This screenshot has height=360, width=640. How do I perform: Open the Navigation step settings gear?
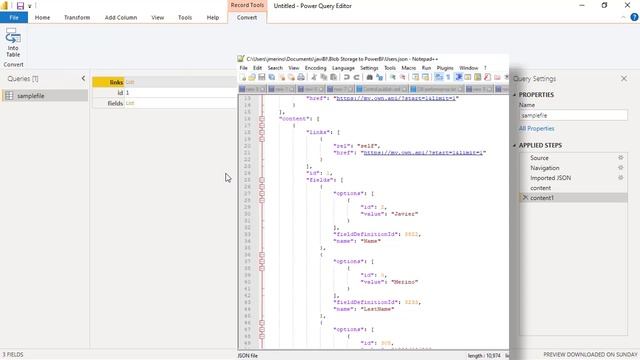click(620, 167)
